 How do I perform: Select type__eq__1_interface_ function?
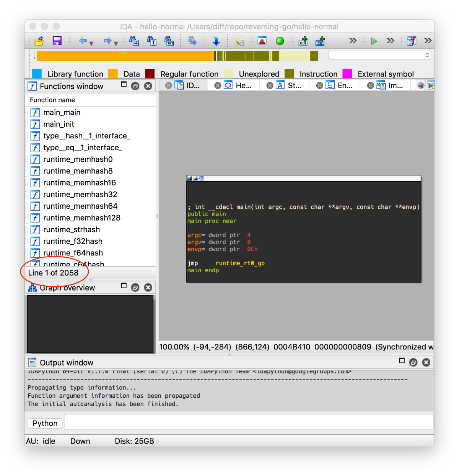[x=83, y=148]
